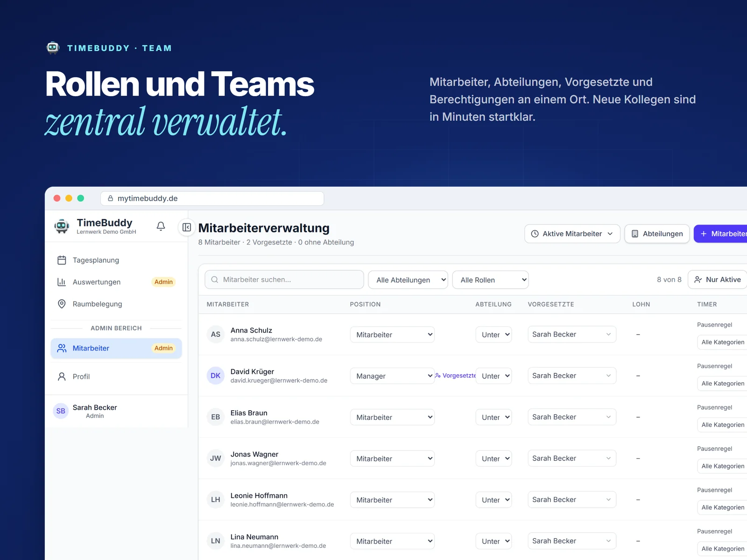
Task: Click the mytimebuddy.de address bar
Action: click(x=212, y=198)
